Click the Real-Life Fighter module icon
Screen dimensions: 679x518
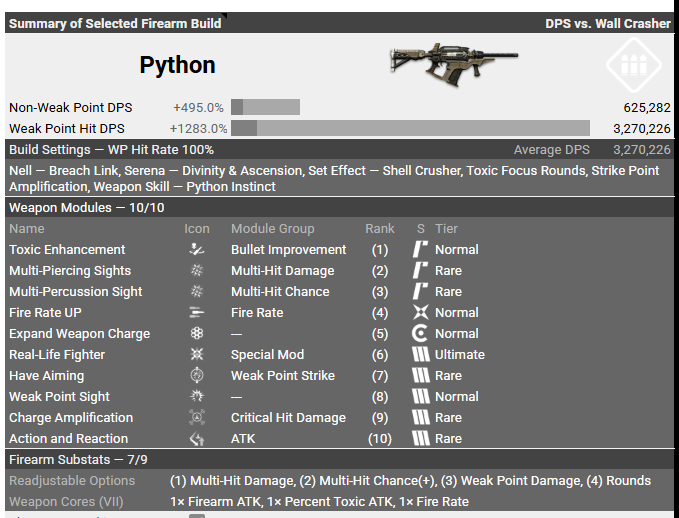point(197,354)
